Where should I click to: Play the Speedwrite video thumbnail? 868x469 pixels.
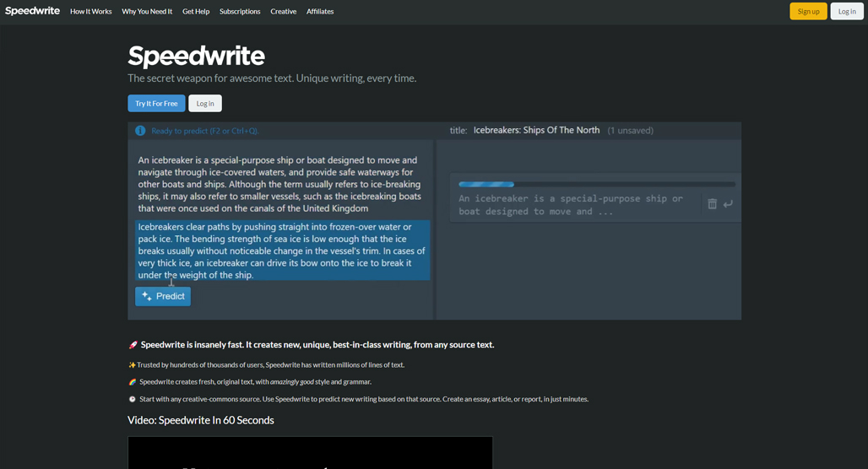310,453
